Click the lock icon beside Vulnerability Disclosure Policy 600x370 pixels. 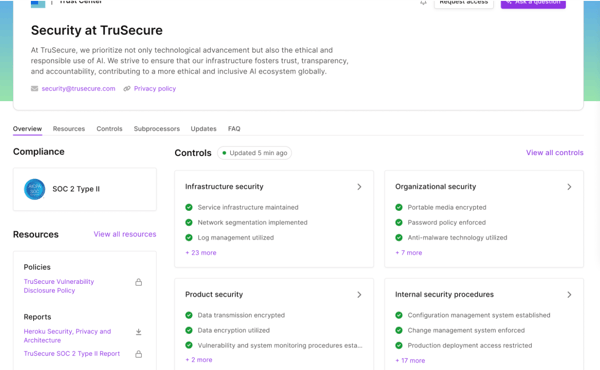click(x=139, y=282)
